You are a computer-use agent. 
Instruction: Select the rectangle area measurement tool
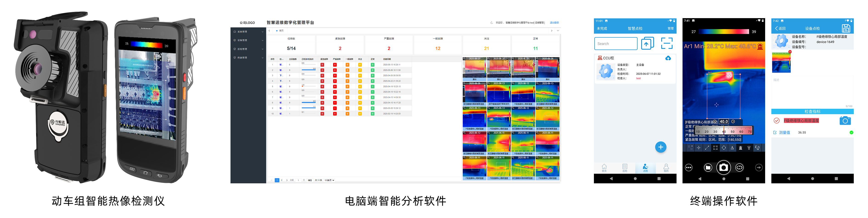point(715,148)
